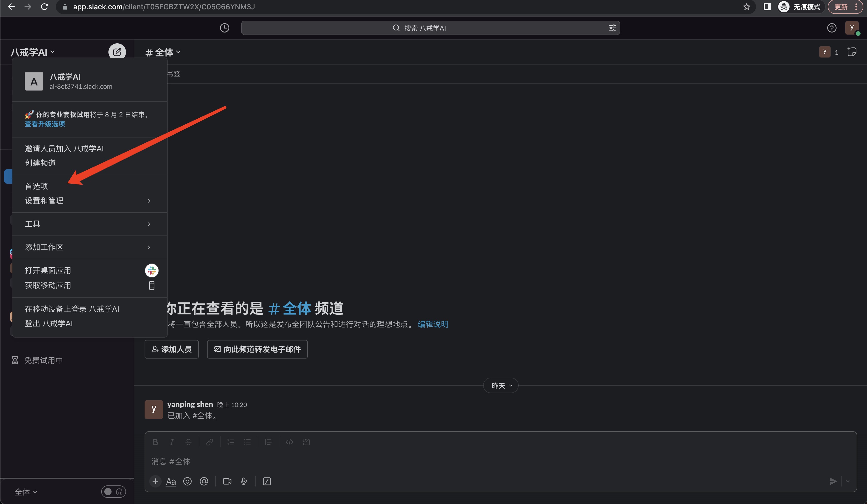Record an audio clip with microphone icon
Viewport: 867px width, 504px height.
tap(243, 481)
